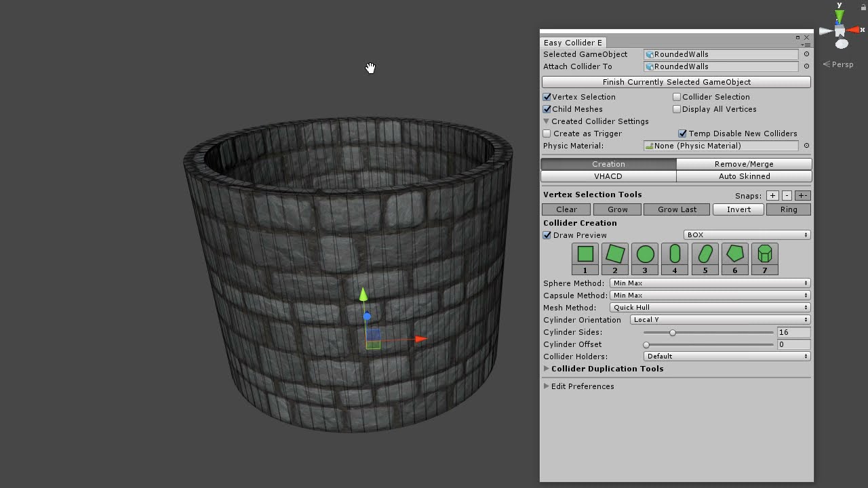This screenshot has height=488, width=868.
Task: Adjust the Cylinder Offset slider
Action: pos(708,344)
